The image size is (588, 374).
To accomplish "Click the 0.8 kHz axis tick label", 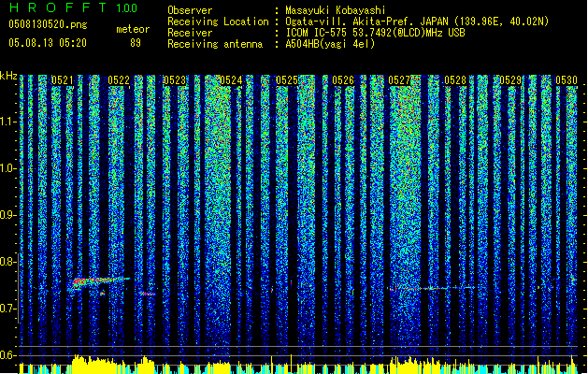I will coord(8,262).
